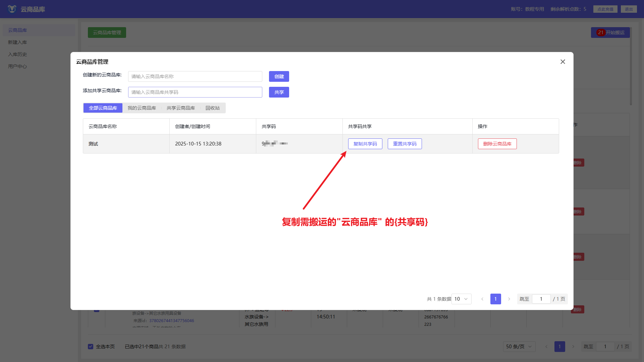Open the dialog's 10 per-page dropdown
This screenshot has height=362, width=644.
(x=462, y=299)
